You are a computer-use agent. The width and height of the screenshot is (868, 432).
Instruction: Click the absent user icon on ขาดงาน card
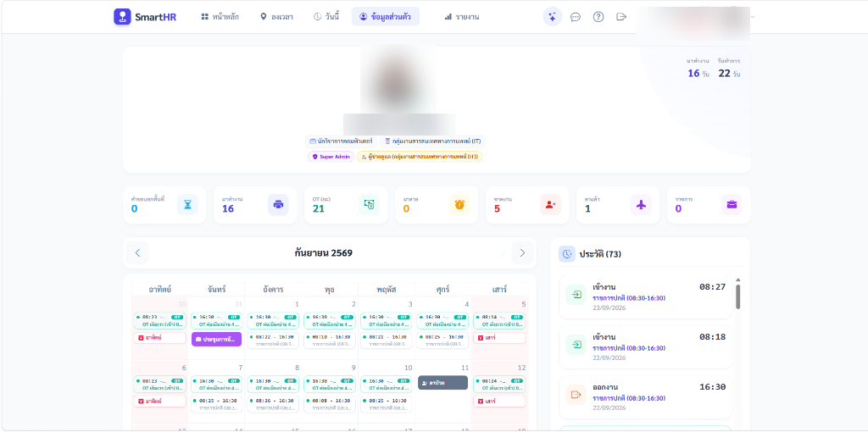click(x=550, y=205)
